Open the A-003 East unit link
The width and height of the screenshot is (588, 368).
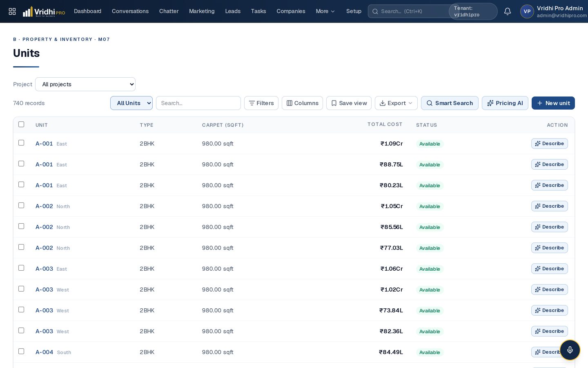[44, 269]
